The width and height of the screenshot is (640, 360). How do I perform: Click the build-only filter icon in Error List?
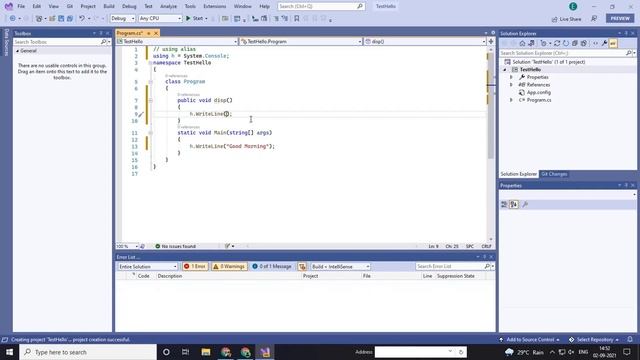click(x=302, y=267)
